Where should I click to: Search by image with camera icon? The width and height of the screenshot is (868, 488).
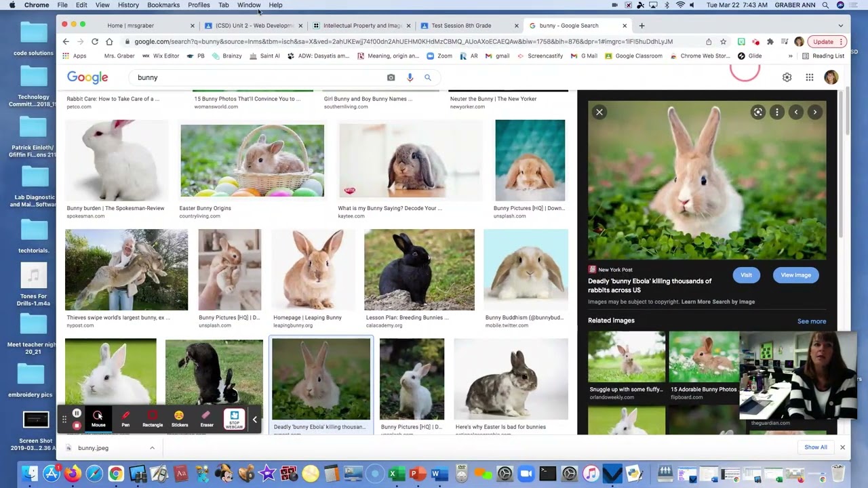[x=391, y=77]
